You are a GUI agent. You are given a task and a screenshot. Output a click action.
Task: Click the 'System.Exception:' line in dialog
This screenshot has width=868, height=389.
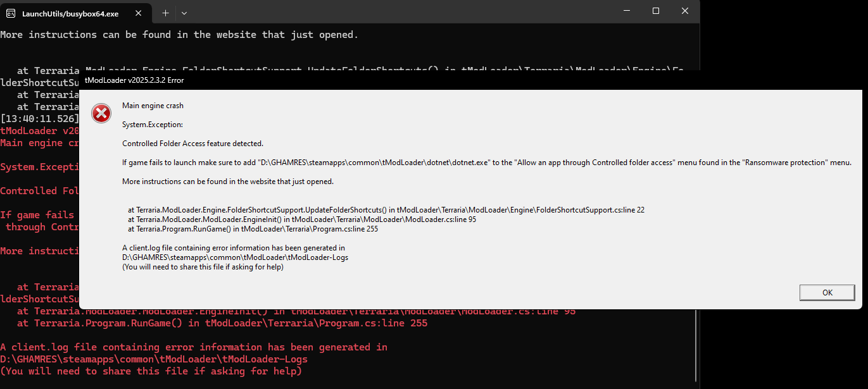(x=153, y=125)
